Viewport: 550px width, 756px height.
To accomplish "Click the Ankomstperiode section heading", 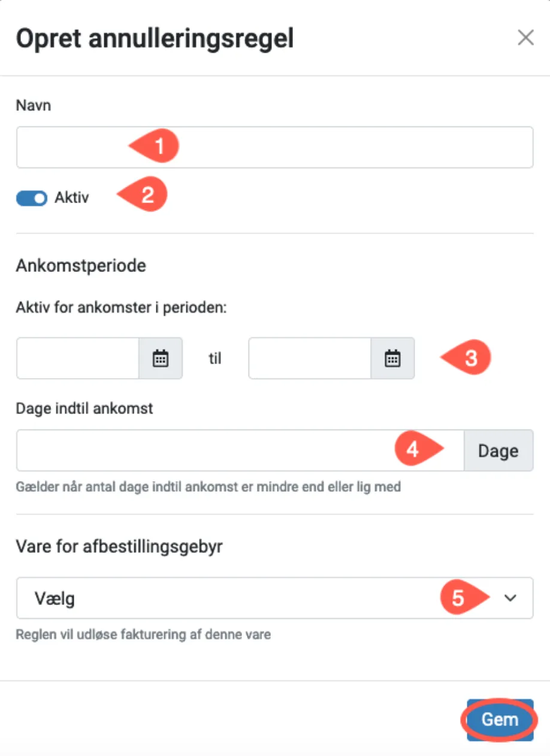I will 80,265.
